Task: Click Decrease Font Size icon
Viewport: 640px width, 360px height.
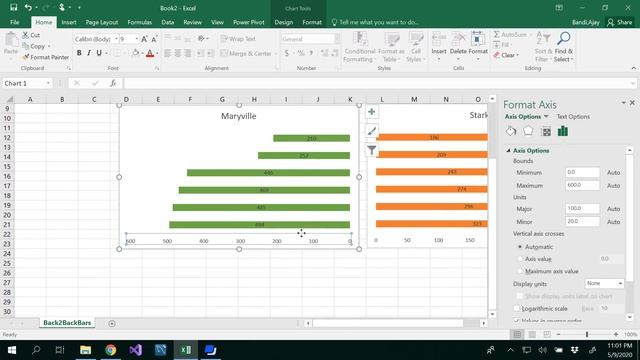Action: pos(154,39)
